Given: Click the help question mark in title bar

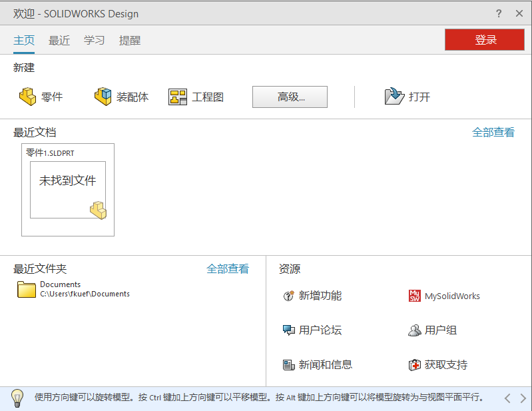Looking at the screenshot, I should [499, 13].
